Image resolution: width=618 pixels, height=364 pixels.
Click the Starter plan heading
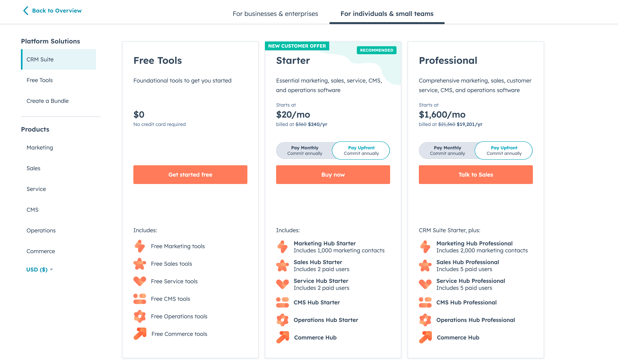[293, 60]
